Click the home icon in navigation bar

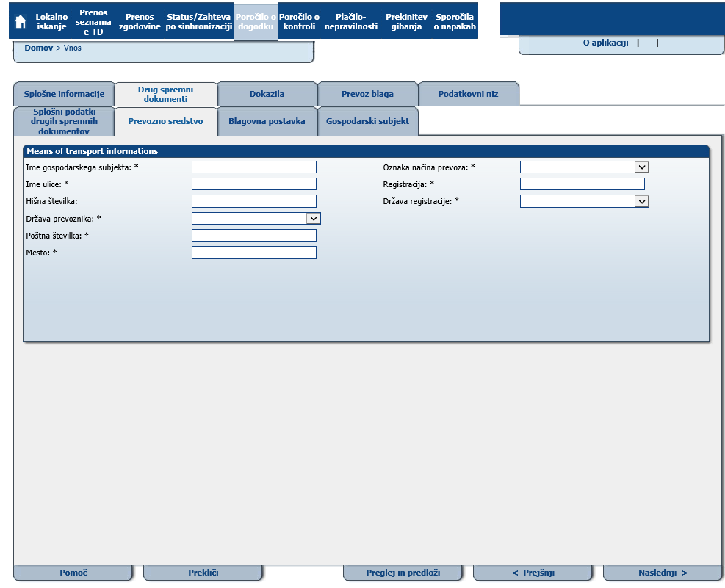(x=21, y=22)
